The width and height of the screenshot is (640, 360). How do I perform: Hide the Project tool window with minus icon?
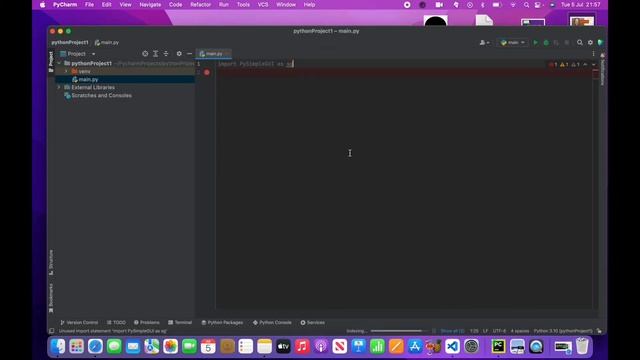189,53
